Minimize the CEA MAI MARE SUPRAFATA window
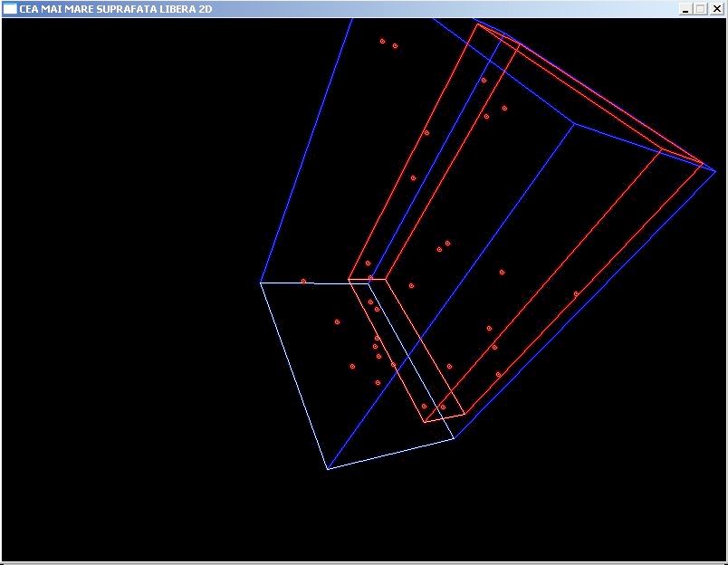The image size is (728, 565). [x=685, y=9]
